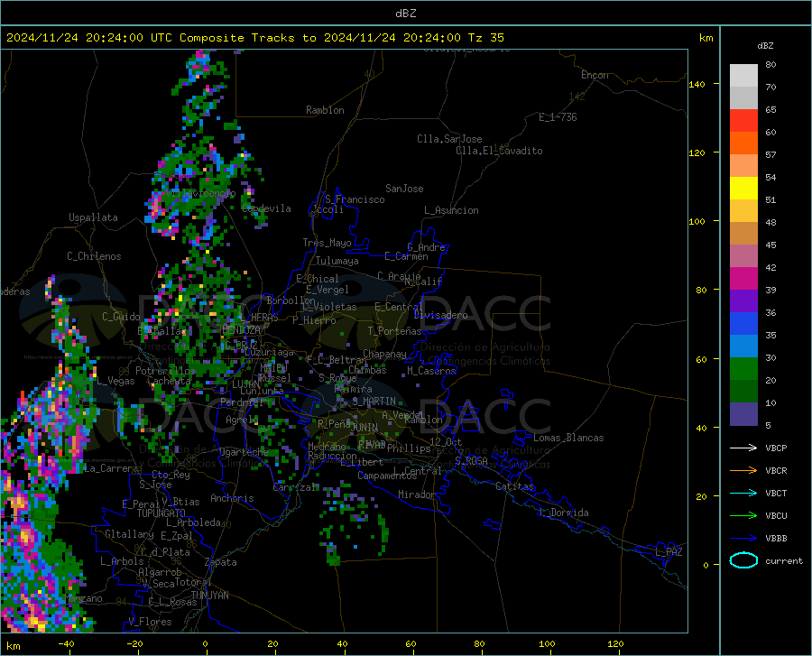
Task: Click the 'MENDOZA' city label on map
Action: point(241,330)
